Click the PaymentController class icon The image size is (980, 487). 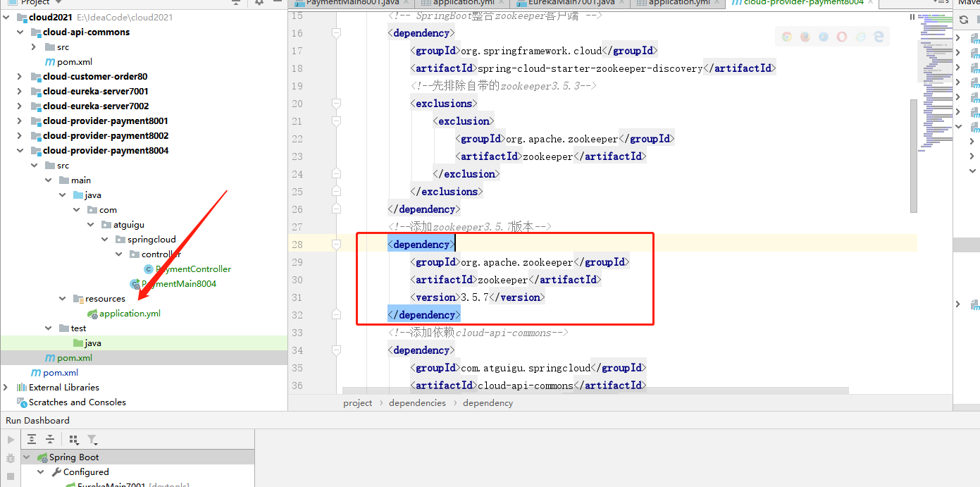pos(148,269)
